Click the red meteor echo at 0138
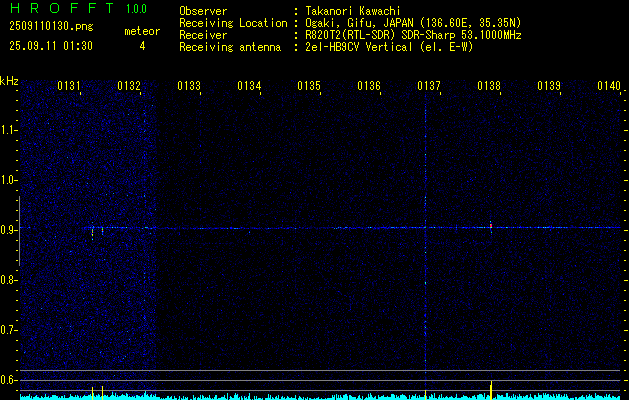The height and width of the screenshot is (400, 629). click(491, 226)
